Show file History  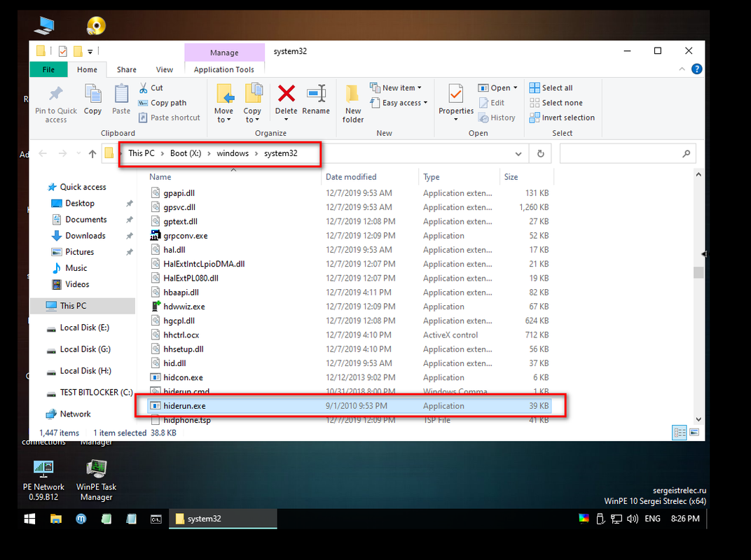[497, 118]
